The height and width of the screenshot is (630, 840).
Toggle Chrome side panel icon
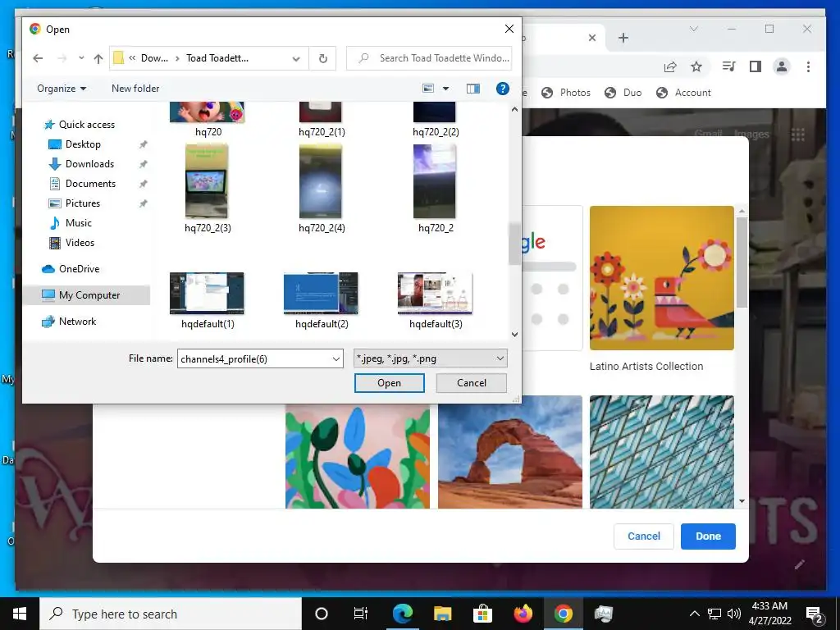coord(756,66)
